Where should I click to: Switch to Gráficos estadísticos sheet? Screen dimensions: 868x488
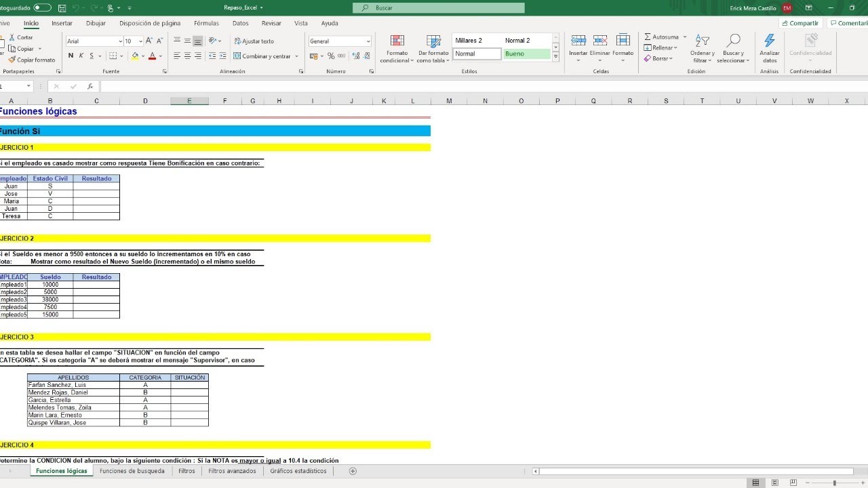point(298,471)
